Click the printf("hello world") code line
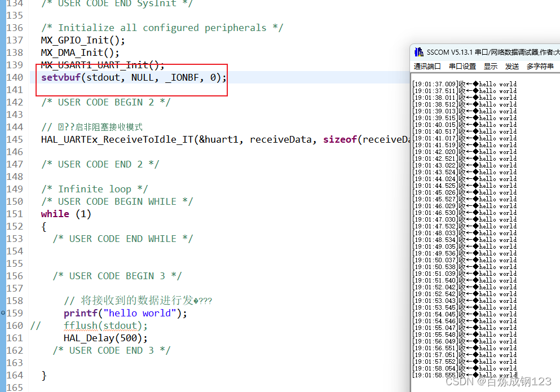The width and height of the screenshot is (560, 392). (125, 313)
